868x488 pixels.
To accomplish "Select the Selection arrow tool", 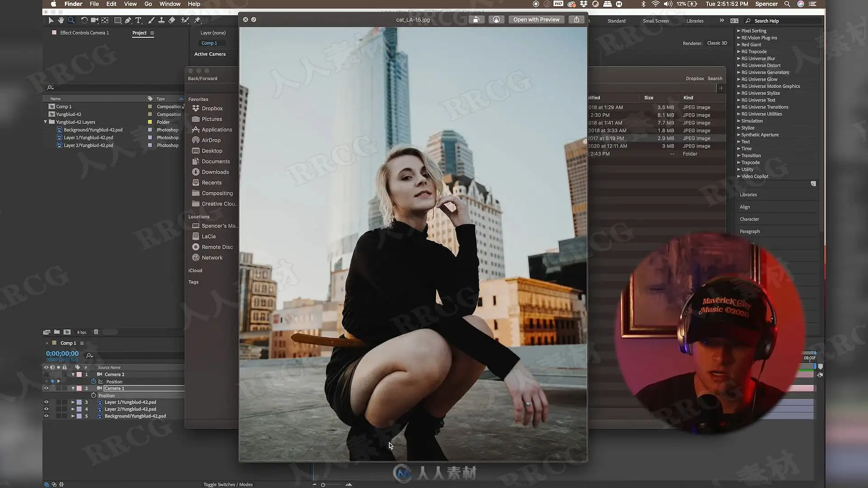I will coord(51,20).
